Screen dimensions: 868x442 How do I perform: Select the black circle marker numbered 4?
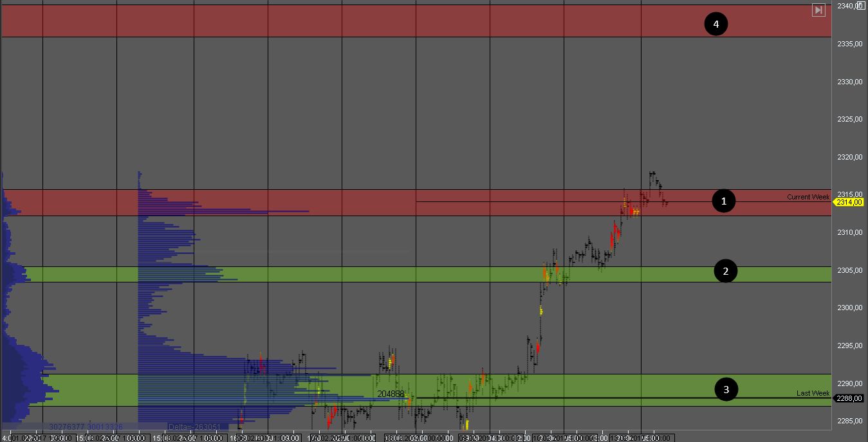pyautogui.click(x=716, y=24)
